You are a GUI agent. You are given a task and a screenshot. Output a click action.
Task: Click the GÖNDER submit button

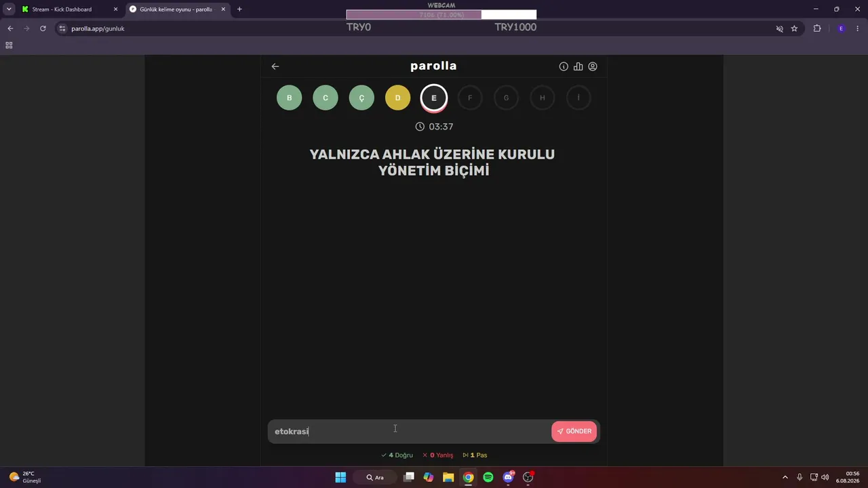click(x=574, y=431)
